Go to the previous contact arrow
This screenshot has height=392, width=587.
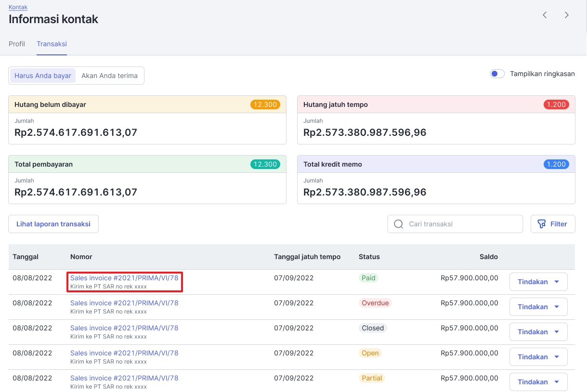click(545, 15)
